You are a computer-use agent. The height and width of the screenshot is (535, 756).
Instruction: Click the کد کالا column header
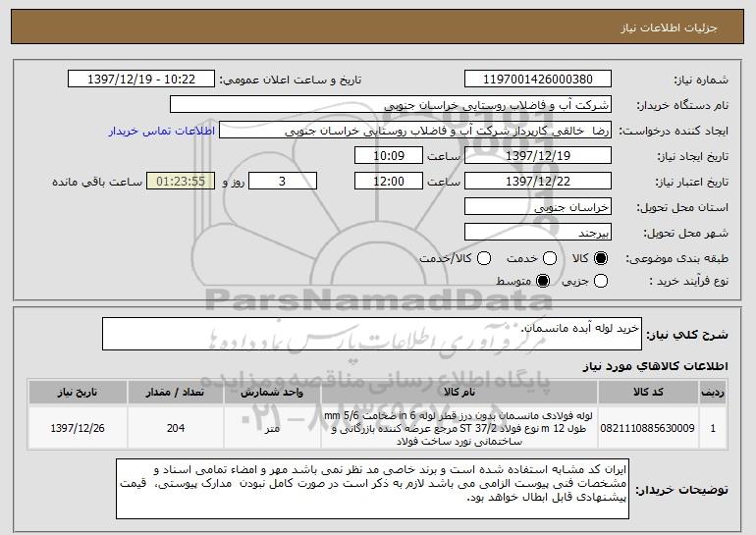point(648,393)
